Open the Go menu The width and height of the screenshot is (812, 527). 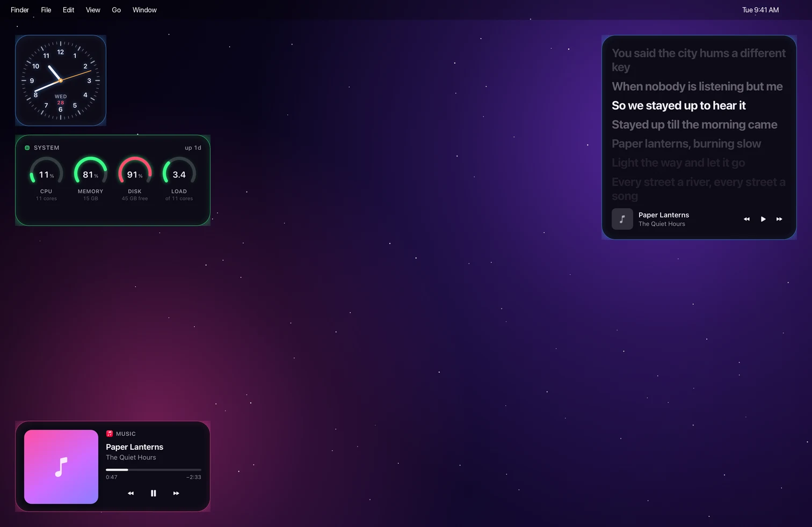[x=116, y=10]
